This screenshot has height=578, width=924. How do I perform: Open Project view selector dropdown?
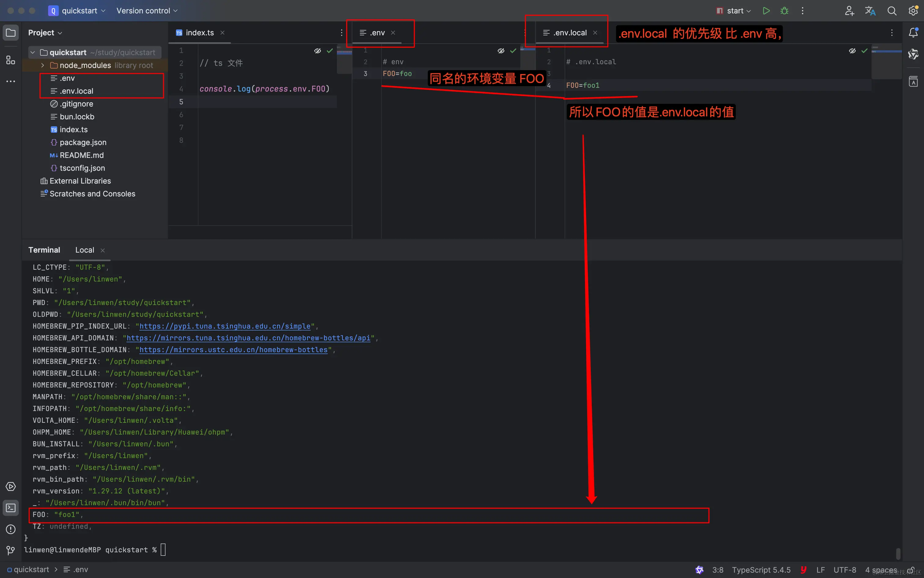[x=45, y=33]
